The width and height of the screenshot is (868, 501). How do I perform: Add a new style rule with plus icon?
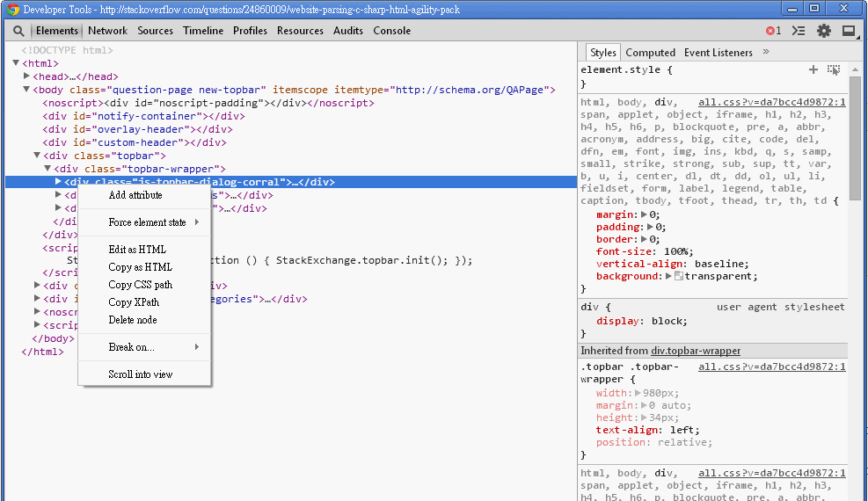(x=813, y=69)
